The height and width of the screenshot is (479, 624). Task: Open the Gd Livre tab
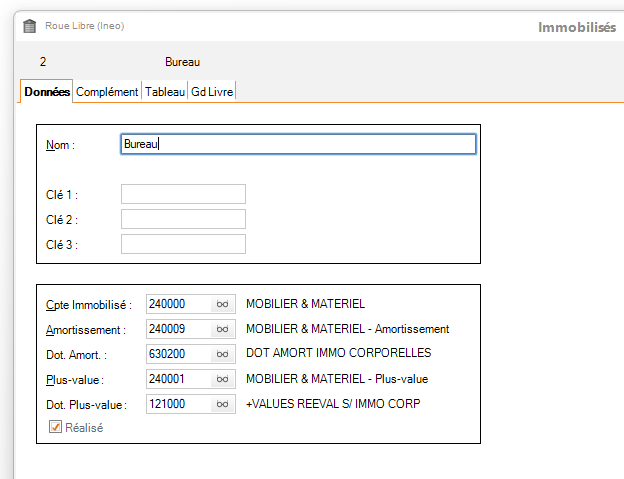(x=212, y=92)
